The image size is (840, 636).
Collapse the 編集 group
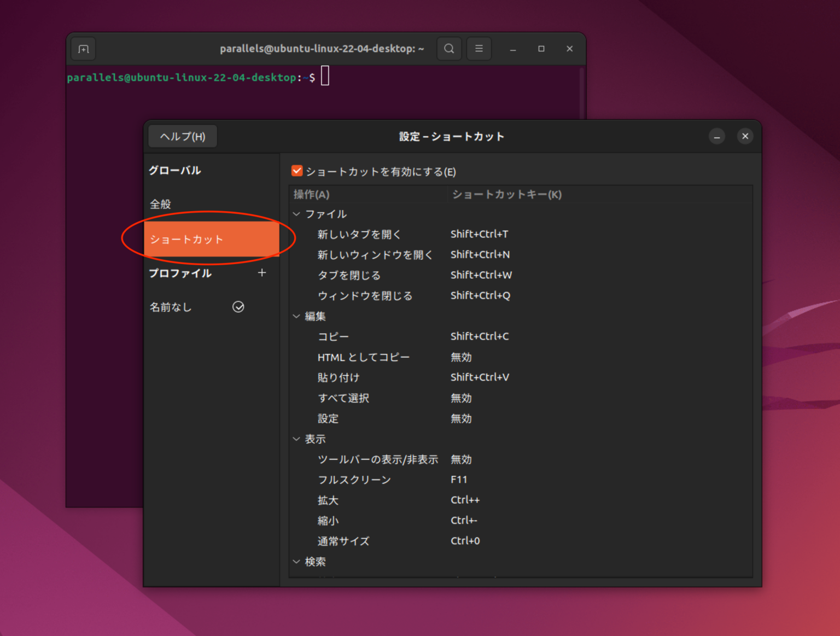click(x=296, y=316)
